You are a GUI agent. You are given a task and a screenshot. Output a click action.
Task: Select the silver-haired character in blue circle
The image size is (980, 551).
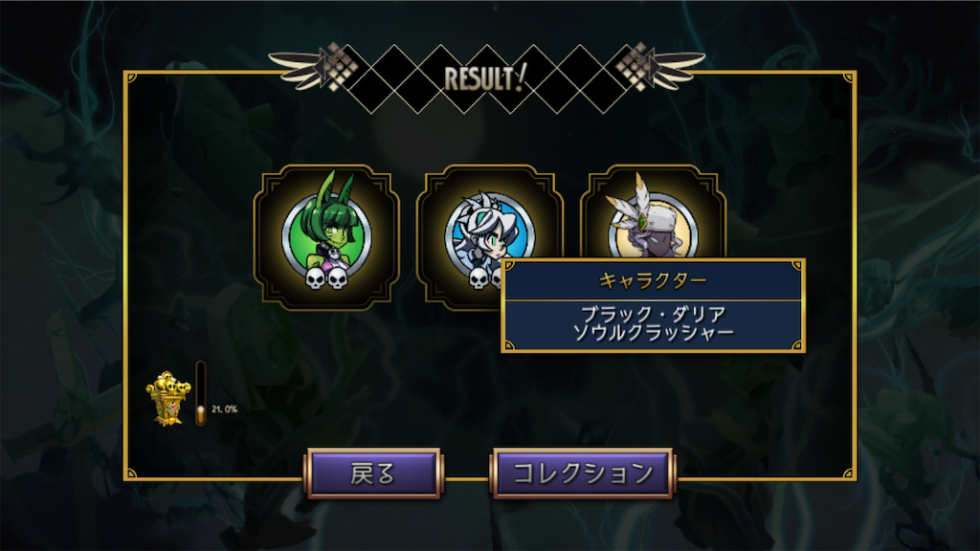[x=489, y=236]
